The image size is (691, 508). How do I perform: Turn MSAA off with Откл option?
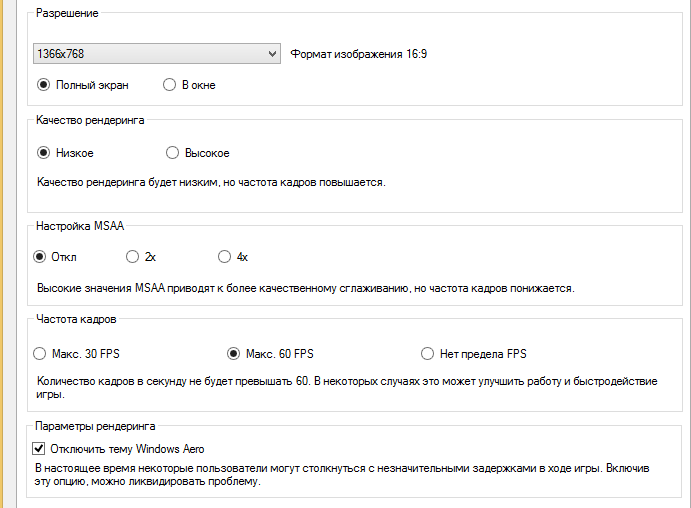41,257
